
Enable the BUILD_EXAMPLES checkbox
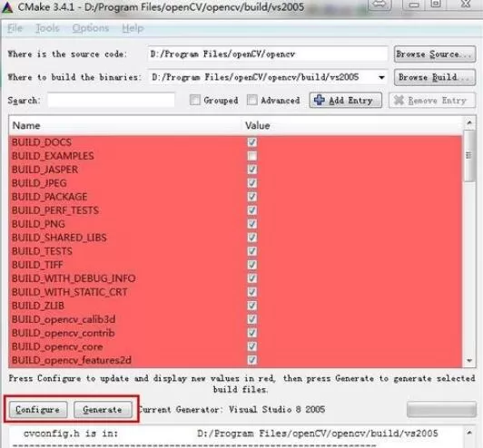coord(252,156)
